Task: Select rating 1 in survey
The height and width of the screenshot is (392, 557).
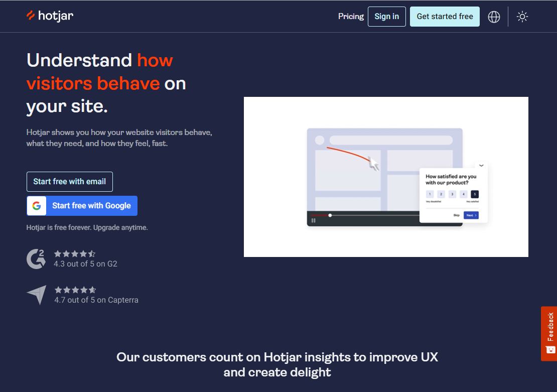Action: [x=430, y=194]
